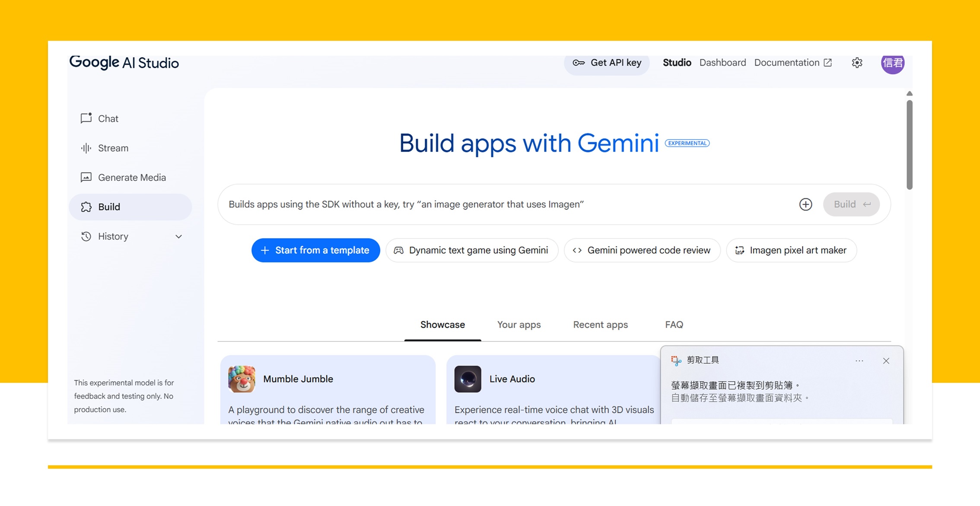Open the Dashboard link
This screenshot has height=506, width=980.
pos(722,63)
